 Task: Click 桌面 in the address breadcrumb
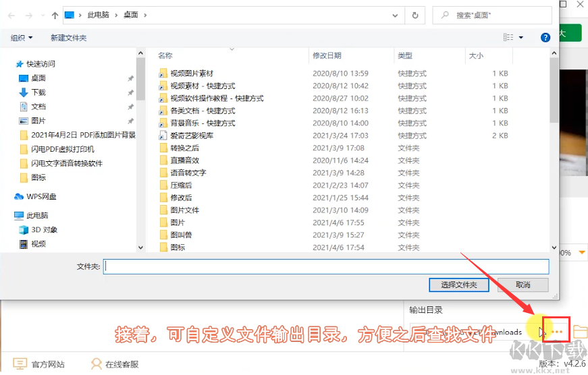click(131, 15)
